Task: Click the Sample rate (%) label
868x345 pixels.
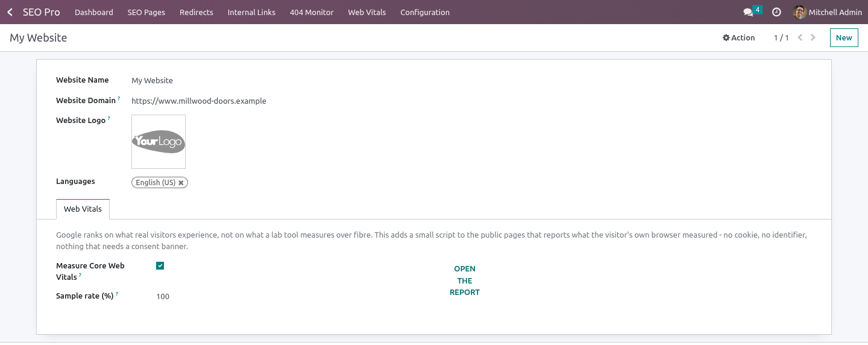Action: (85, 296)
